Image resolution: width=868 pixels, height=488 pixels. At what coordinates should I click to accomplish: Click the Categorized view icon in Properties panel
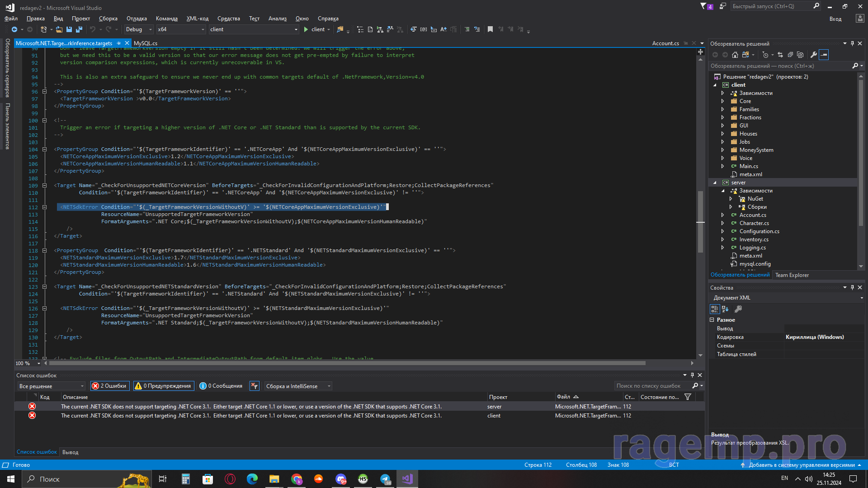[x=715, y=309]
